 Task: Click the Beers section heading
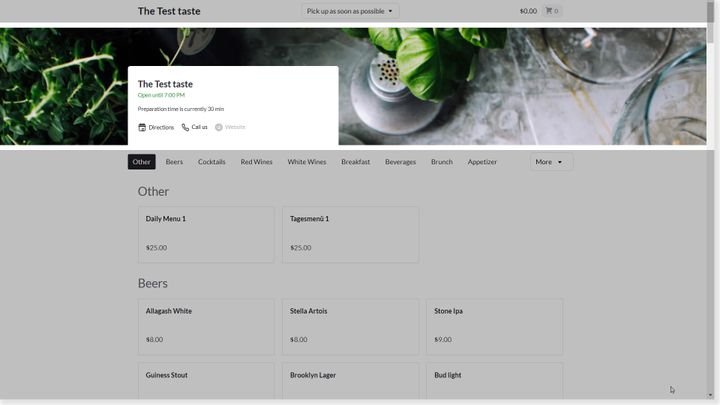pyautogui.click(x=152, y=283)
